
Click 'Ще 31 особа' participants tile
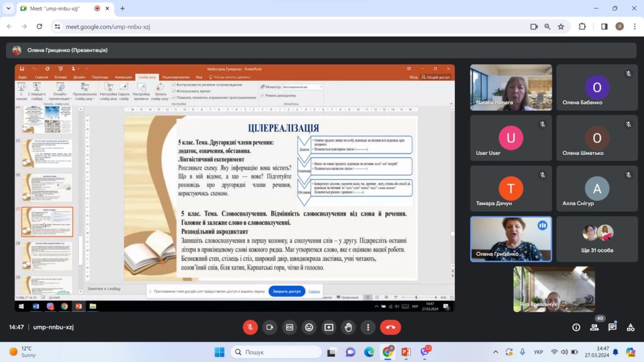(597, 239)
